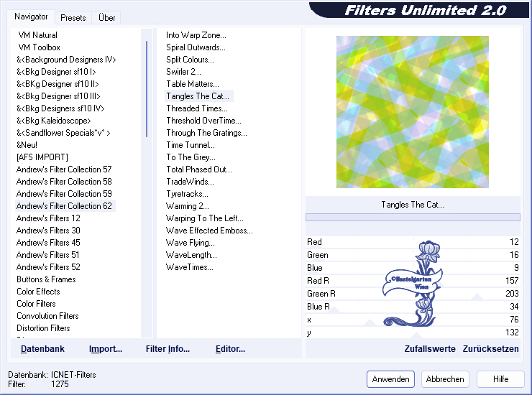The width and height of the screenshot is (532, 395).
Task: Select Andrew's Filters 45
Action: point(48,243)
